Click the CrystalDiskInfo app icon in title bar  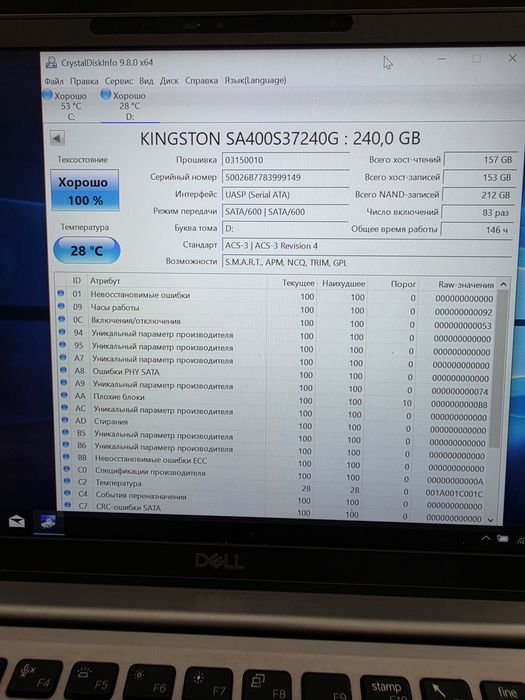pos(52,62)
